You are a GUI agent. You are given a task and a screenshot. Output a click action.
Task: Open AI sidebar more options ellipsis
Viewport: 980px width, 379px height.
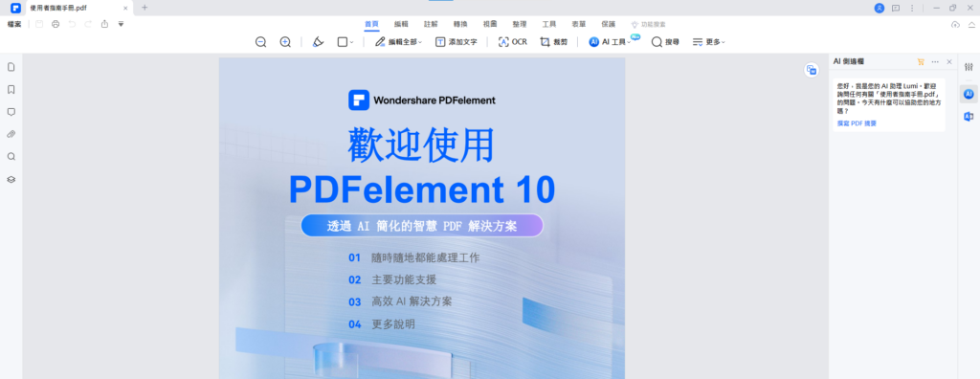pyautogui.click(x=935, y=61)
